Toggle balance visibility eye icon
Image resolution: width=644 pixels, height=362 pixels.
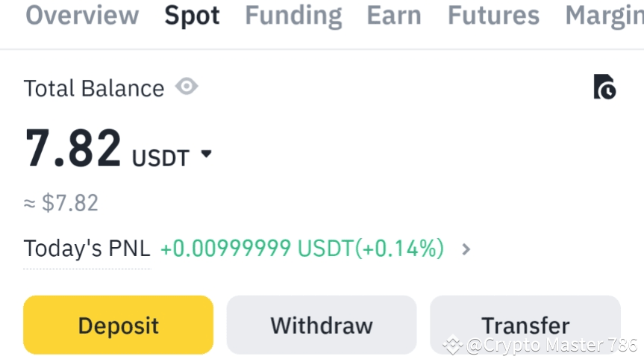(187, 87)
